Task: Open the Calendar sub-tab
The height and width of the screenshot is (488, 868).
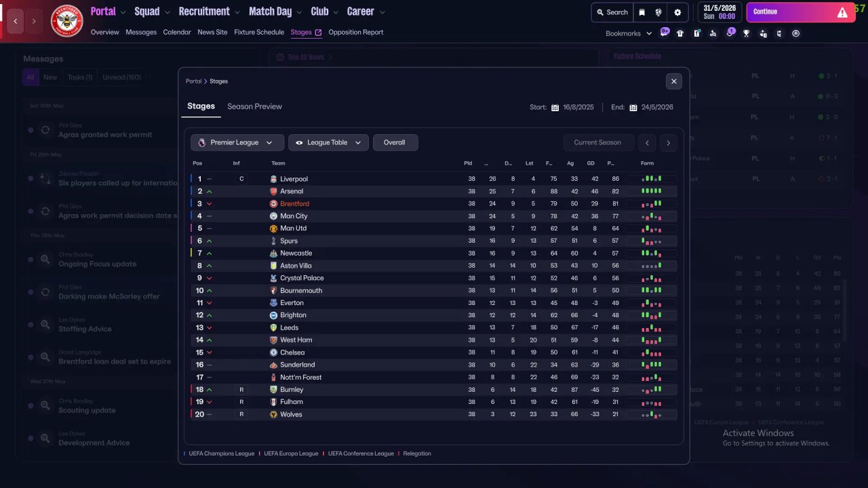Action: click(177, 33)
